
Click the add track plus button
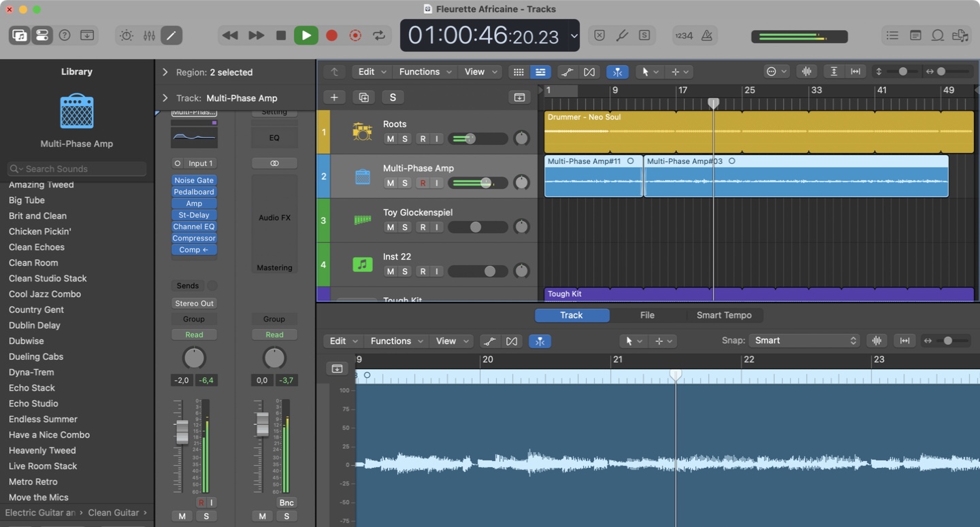[334, 97]
